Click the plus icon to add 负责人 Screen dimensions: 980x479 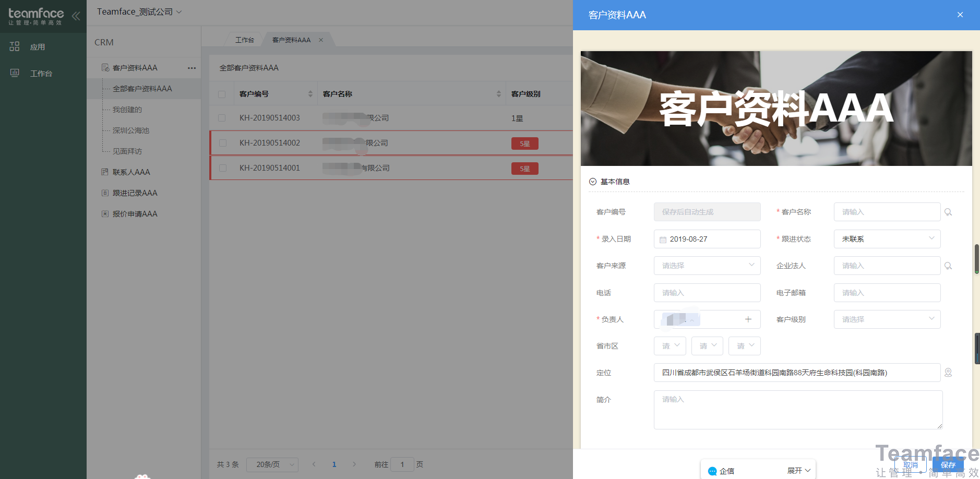pos(748,319)
